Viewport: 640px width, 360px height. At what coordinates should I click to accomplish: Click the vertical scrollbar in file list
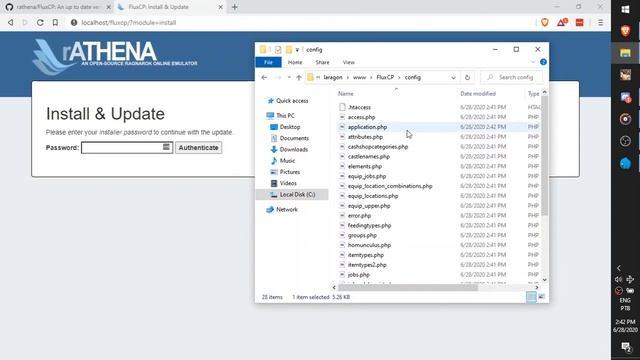[x=544, y=155]
